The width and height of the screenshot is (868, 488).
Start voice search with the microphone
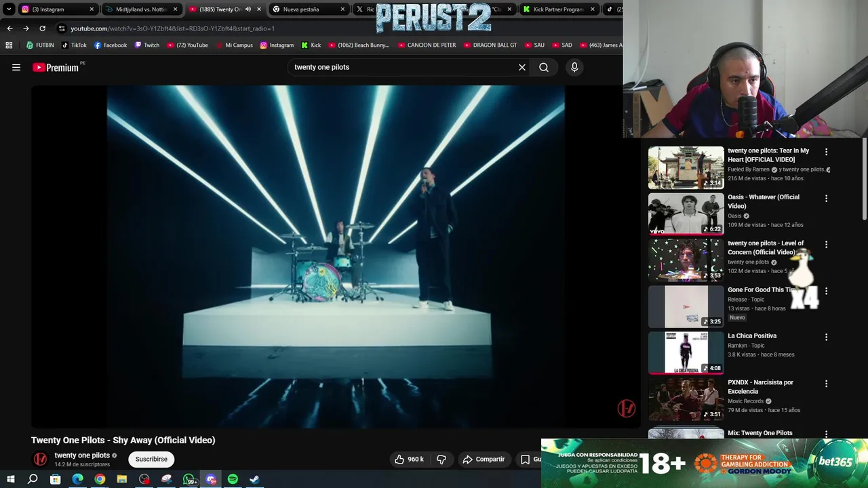point(574,67)
